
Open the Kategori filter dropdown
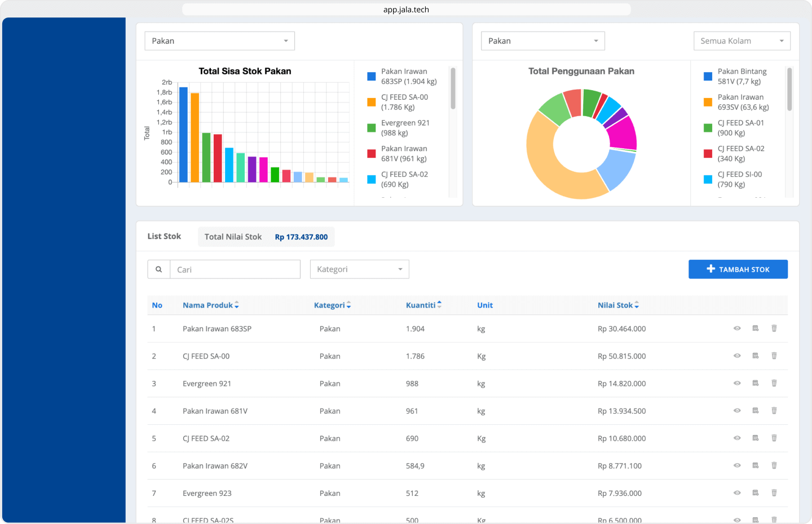[x=359, y=269]
